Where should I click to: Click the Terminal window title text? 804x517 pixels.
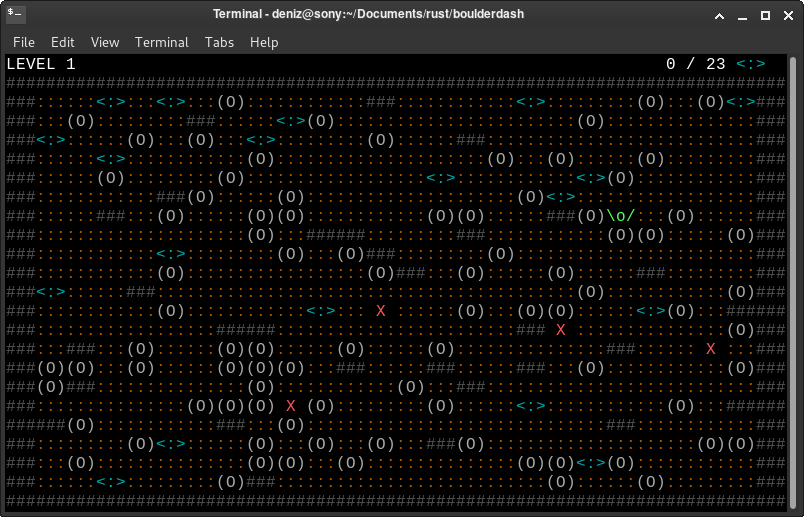[x=368, y=15]
